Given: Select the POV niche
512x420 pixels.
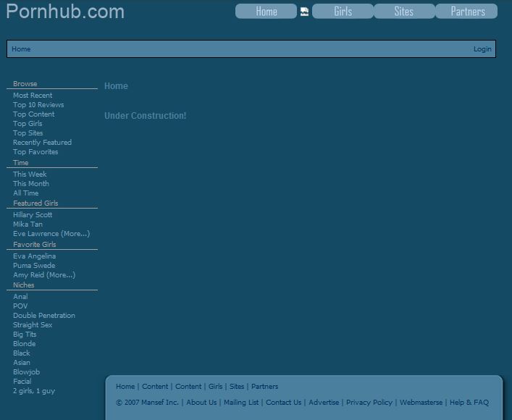Looking at the screenshot, I should [20, 306].
